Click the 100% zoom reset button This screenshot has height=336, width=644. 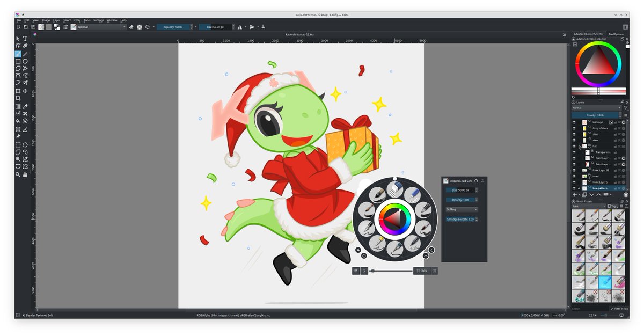pos(422,271)
